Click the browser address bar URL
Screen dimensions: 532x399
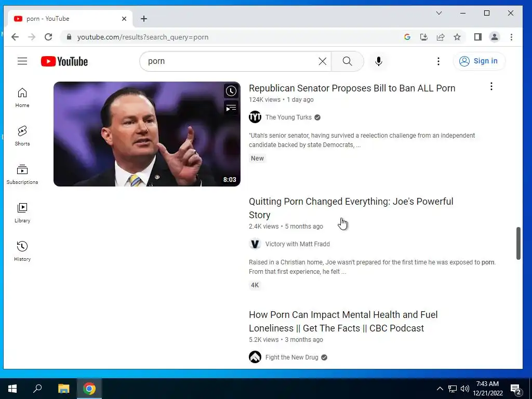143,37
